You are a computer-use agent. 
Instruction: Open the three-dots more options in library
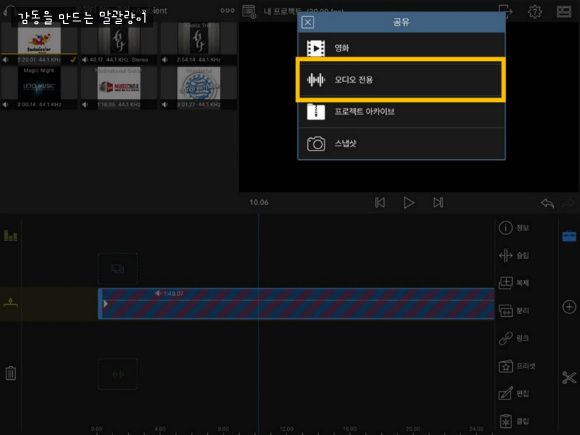click(x=227, y=11)
